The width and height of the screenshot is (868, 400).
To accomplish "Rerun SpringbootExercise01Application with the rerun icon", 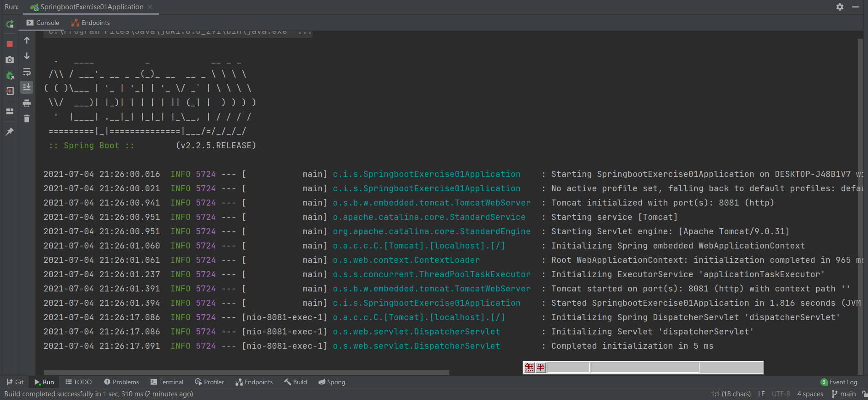I will [x=10, y=24].
